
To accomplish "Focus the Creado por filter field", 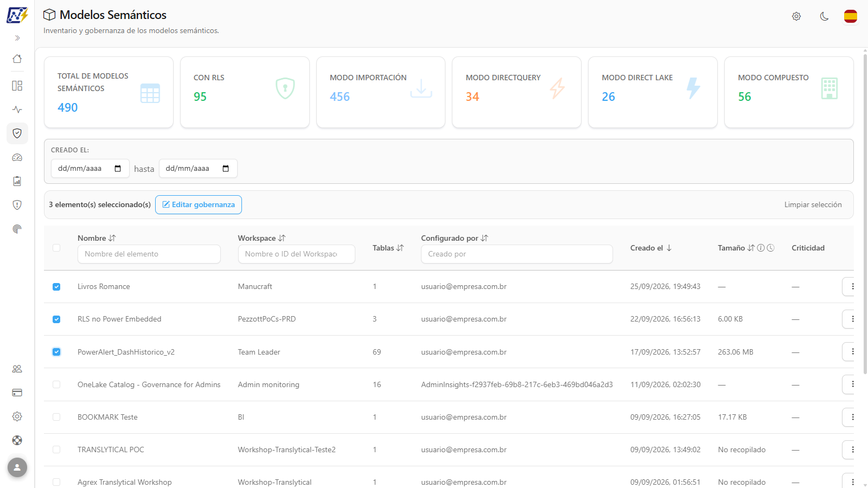I will coord(517,254).
